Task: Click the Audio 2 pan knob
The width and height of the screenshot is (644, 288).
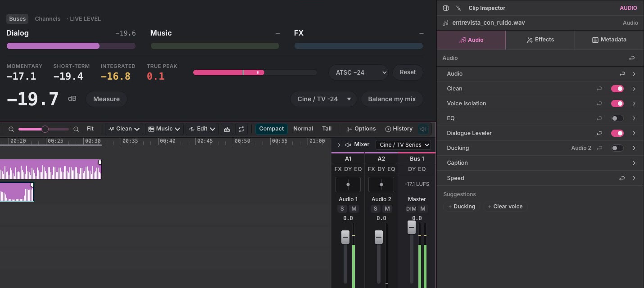Action: [381, 184]
